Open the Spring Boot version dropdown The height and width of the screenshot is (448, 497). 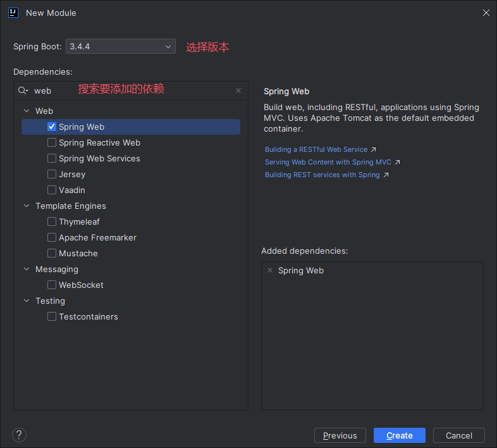pyautogui.click(x=120, y=46)
